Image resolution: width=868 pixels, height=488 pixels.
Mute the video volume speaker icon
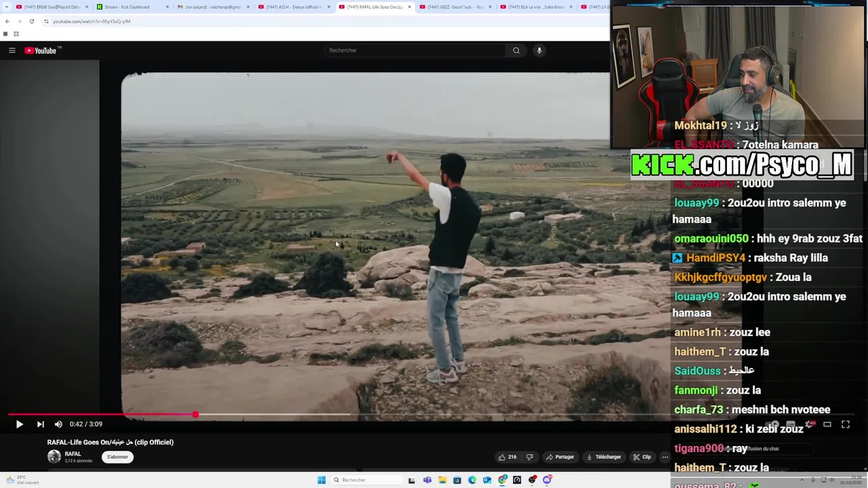point(58,424)
